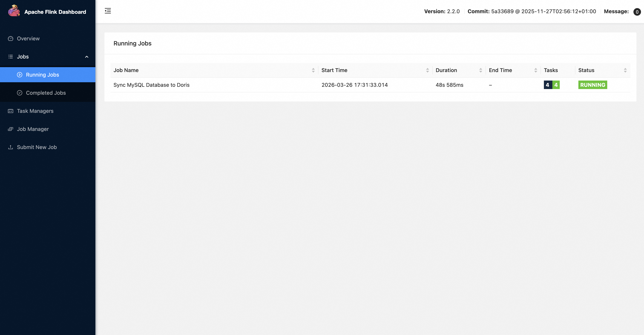Sort table by Job Name arrows
Viewport: 644px width, 335px height.
313,70
